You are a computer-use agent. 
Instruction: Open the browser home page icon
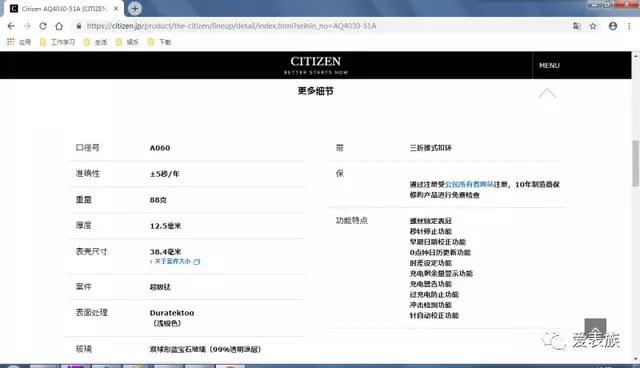coord(59,26)
